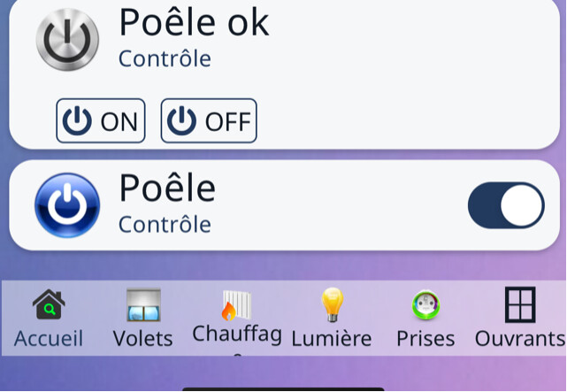This screenshot has height=392, width=567.
Task: Tap the window frame icon for Ouvrants
Action: coord(520,305)
